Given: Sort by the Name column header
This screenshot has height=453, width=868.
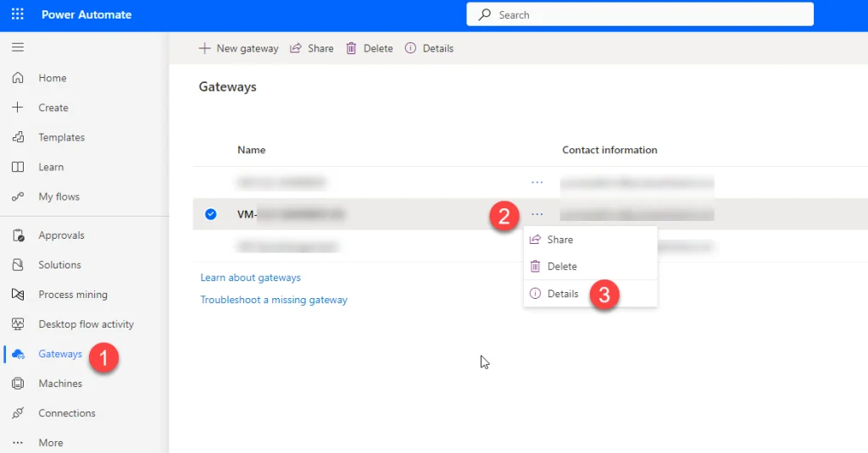Looking at the screenshot, I should (251, 150).
